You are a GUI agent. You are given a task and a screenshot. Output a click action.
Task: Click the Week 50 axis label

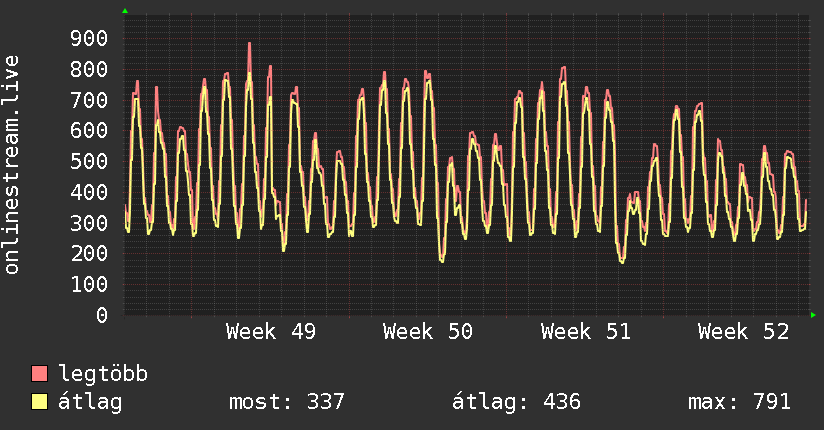point(428,332)
